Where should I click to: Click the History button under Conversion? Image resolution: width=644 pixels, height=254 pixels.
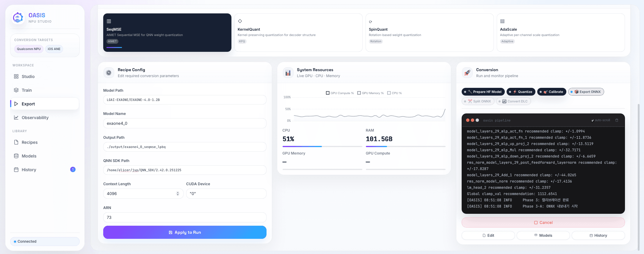(x=598, y=235)
